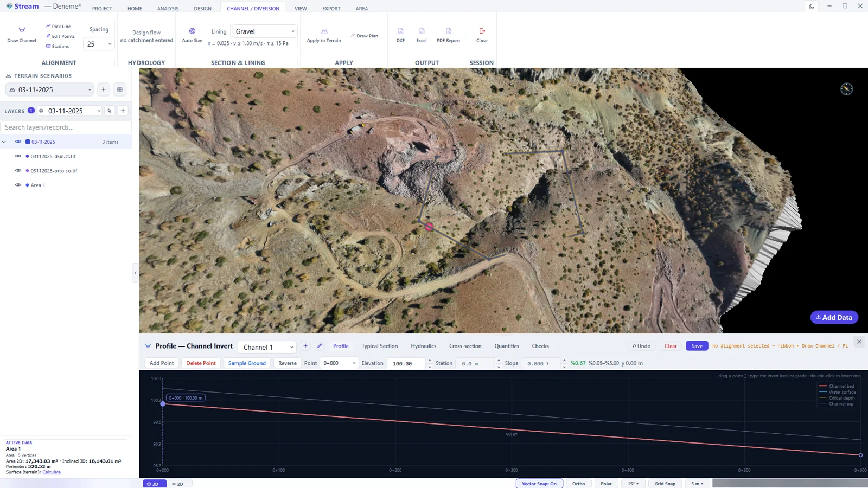Turn off Vector Snap
Image resolution: width=868 pixels, height=488 pixels.
[x=540, y=484]
